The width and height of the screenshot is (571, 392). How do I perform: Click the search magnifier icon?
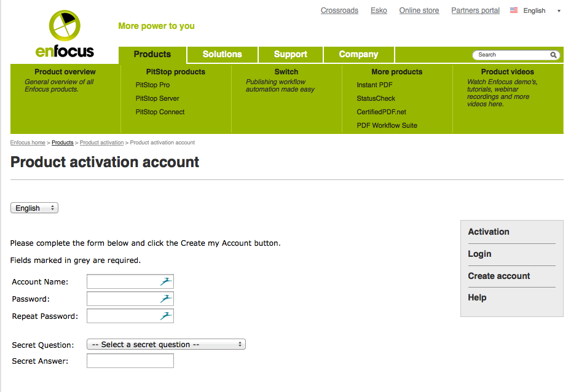[553, 55]
